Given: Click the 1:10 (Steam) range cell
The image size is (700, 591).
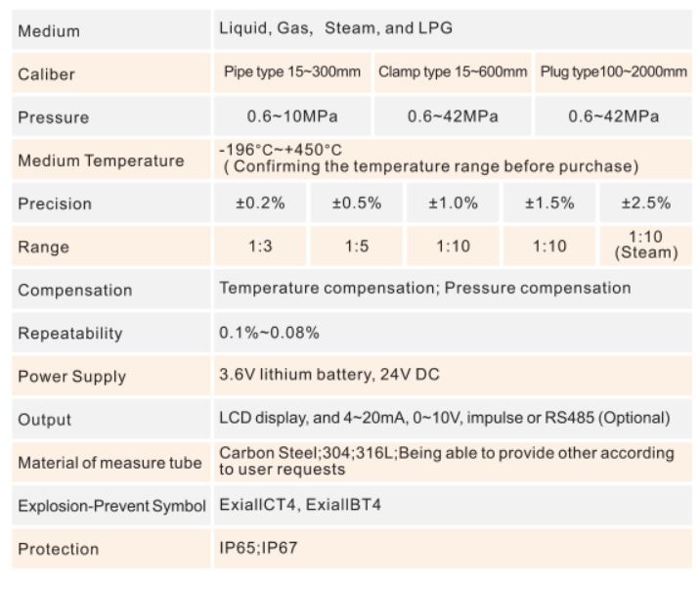Looking at the screenshot, I should (x=646, y=245).
